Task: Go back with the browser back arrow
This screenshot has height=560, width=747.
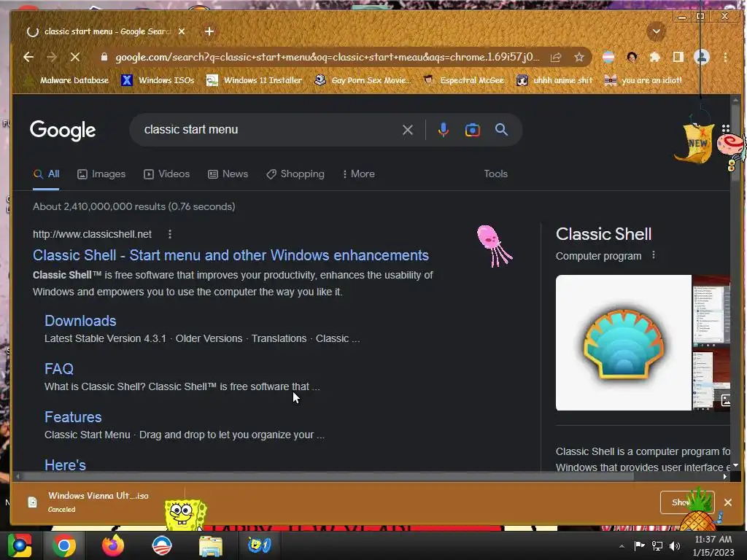Action: coord(28,57)
